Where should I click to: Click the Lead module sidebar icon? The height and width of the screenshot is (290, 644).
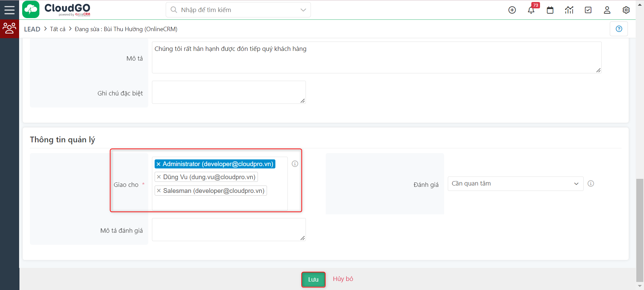point(9,28)
